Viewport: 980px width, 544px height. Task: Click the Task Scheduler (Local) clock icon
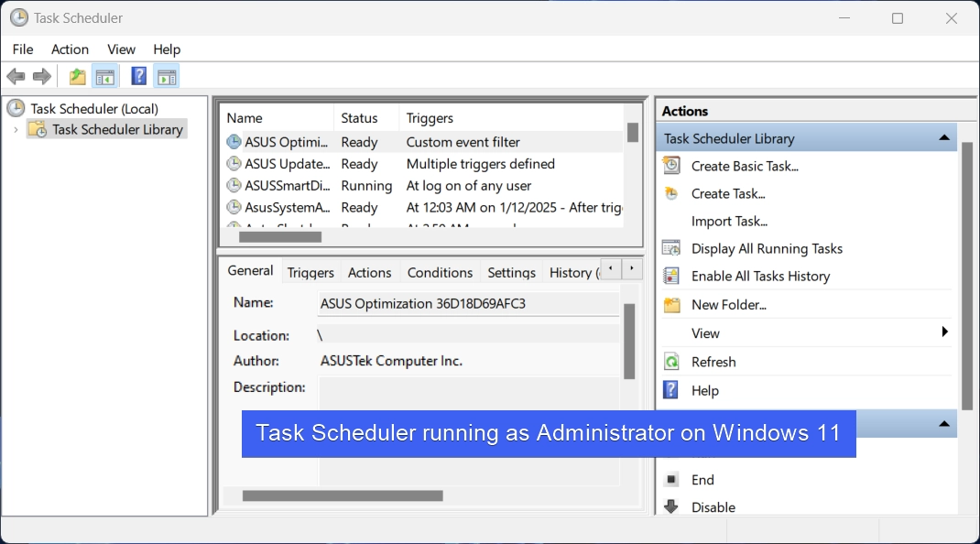click(x=16, y=108)
